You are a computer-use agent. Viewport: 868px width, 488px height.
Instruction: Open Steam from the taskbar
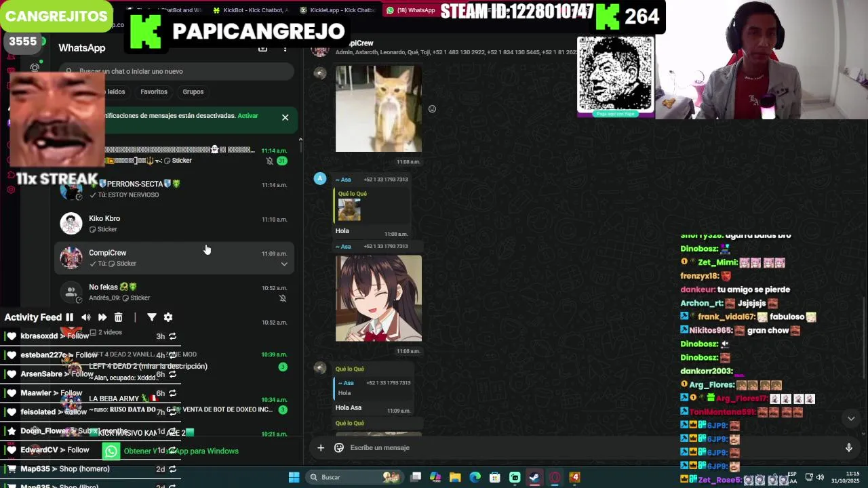(534, 477)
